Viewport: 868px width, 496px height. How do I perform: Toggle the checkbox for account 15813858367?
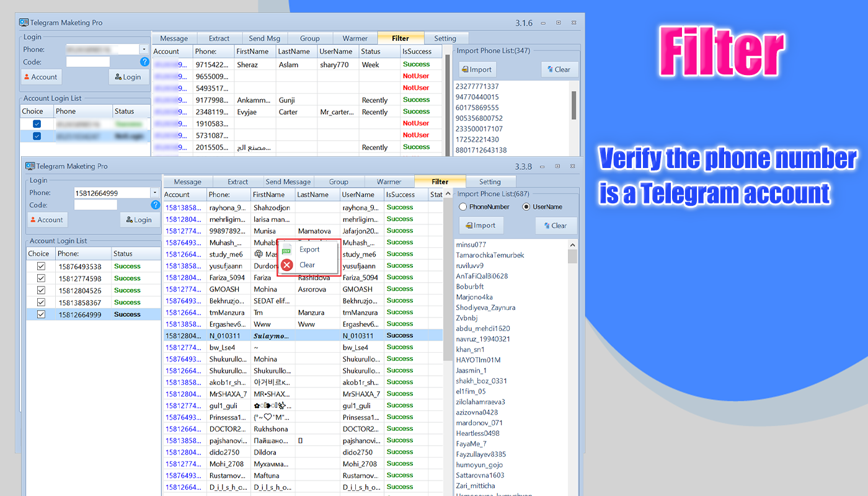coord(41,302)
